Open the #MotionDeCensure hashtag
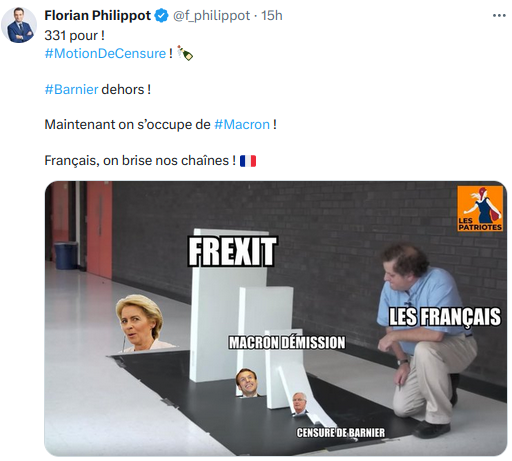 105,53
